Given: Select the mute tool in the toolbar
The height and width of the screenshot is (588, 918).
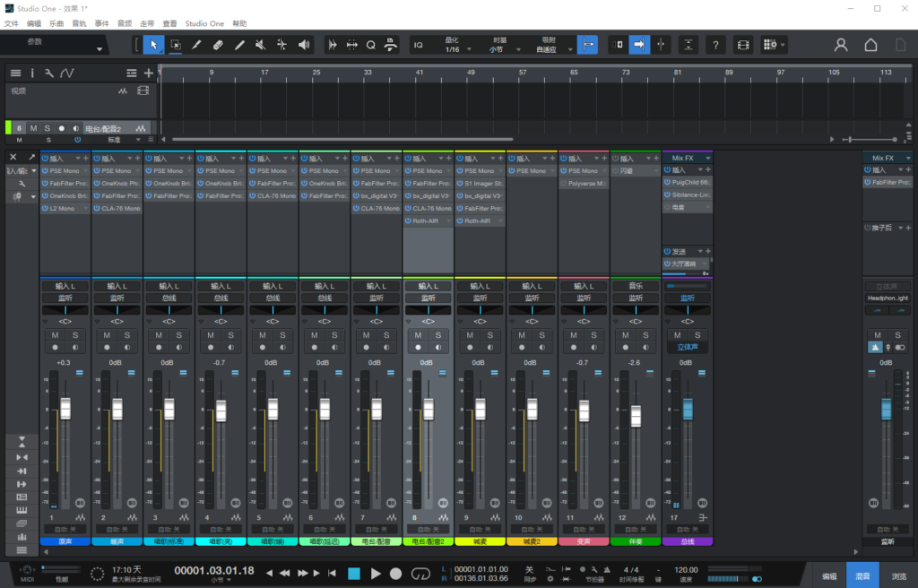Looking at the screenshot, I should coord(259,46).
